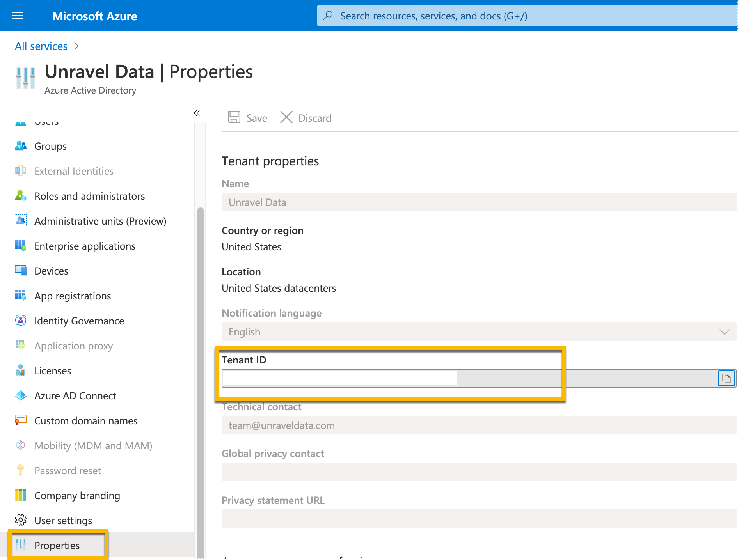Click Custom domain names icon
The width and height of the screenshot is (739, 560).
[x=21, y=420]
